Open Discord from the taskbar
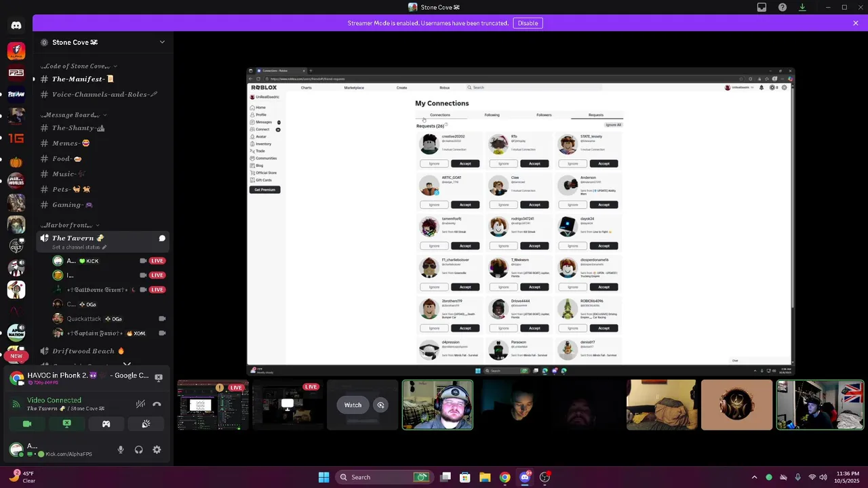The image size is (868, 488). click(x=524, y=477)
